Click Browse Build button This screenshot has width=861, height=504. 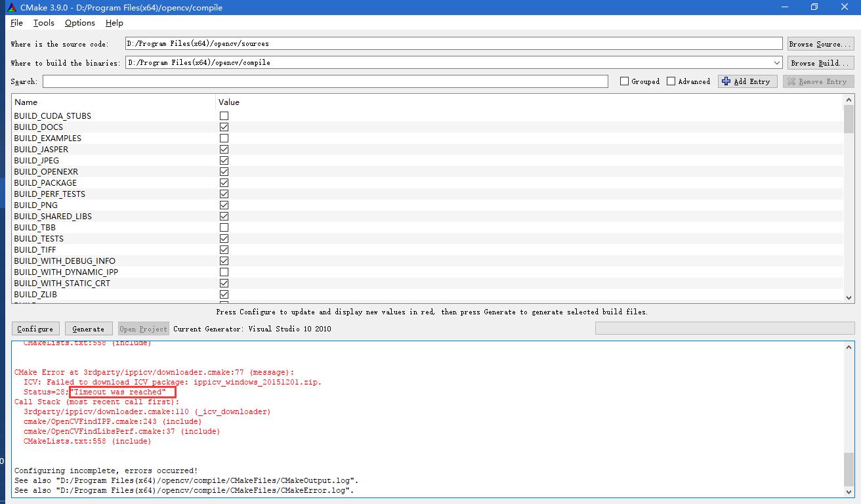point(820,63)
